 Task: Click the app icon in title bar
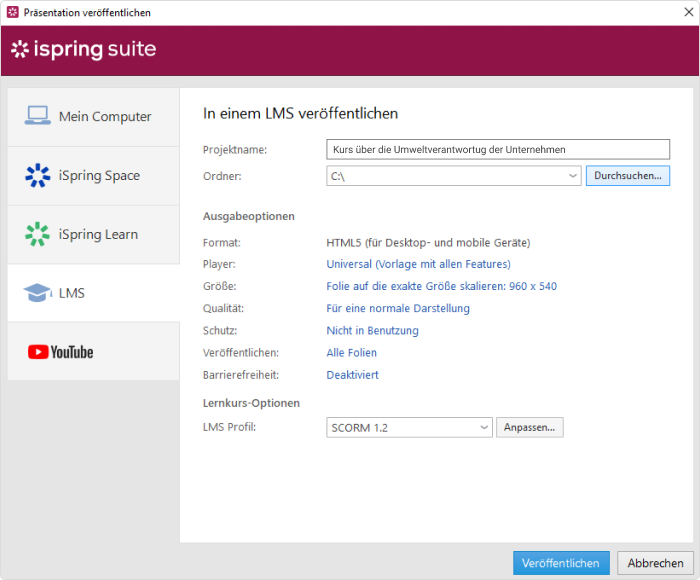point(12,12)
